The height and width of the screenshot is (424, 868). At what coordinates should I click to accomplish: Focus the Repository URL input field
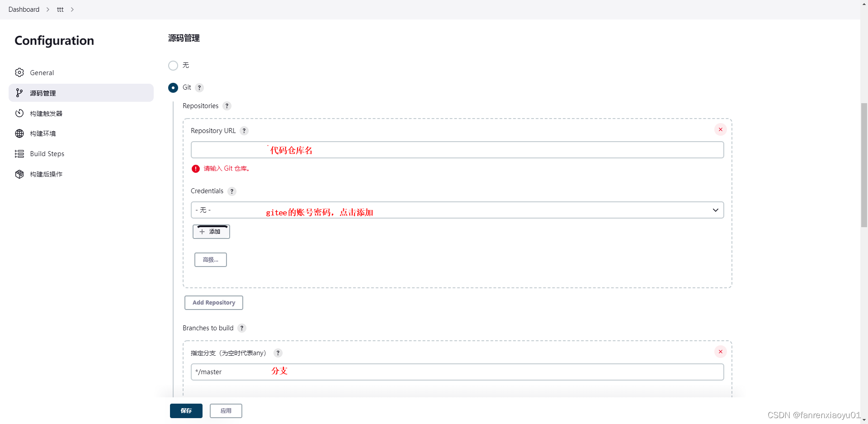457,150
